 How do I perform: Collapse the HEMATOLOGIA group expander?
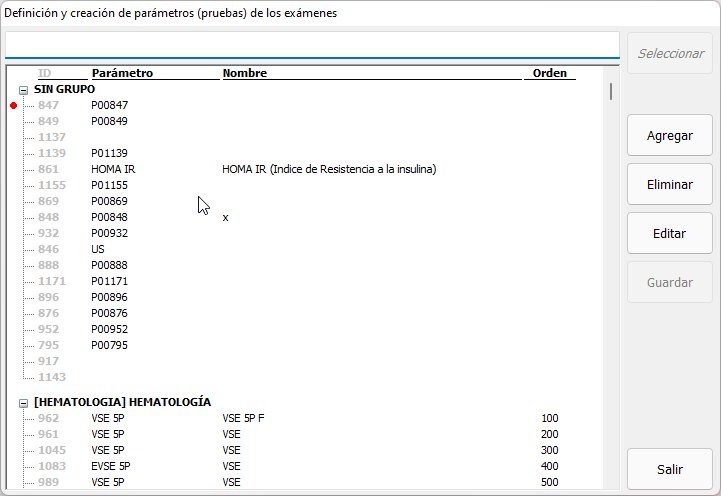coord(23,402)
